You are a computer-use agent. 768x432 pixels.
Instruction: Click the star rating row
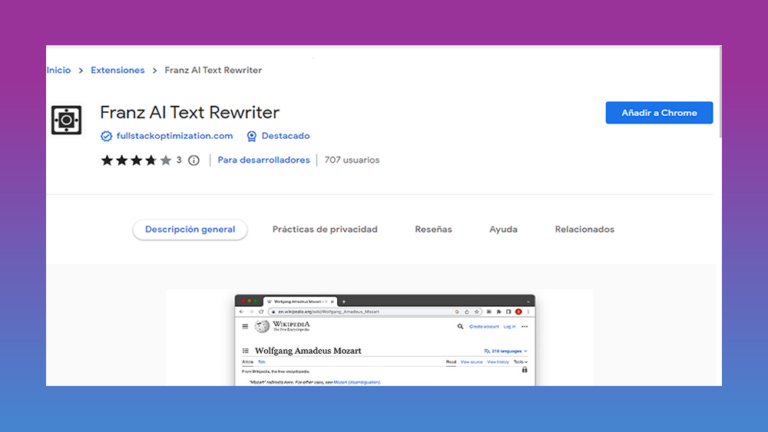coord(136,160)
